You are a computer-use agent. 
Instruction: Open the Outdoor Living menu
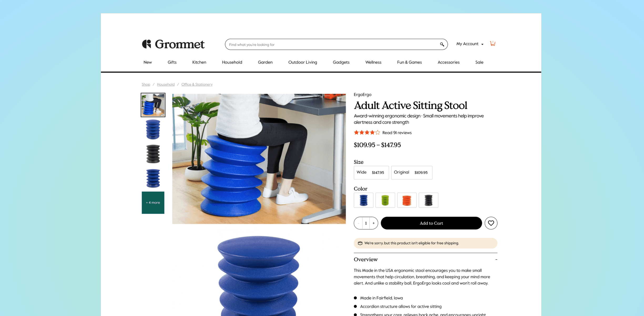tap(303, 62)
